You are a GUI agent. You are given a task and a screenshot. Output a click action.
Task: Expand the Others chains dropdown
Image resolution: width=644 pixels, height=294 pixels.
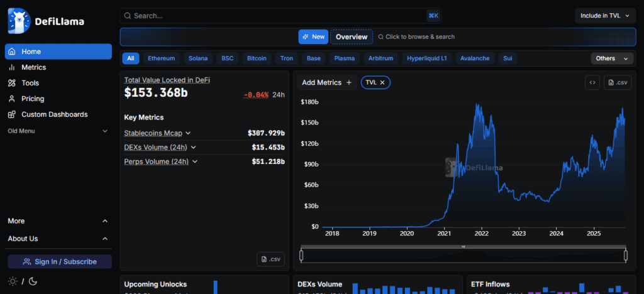[x=611, y=58]
